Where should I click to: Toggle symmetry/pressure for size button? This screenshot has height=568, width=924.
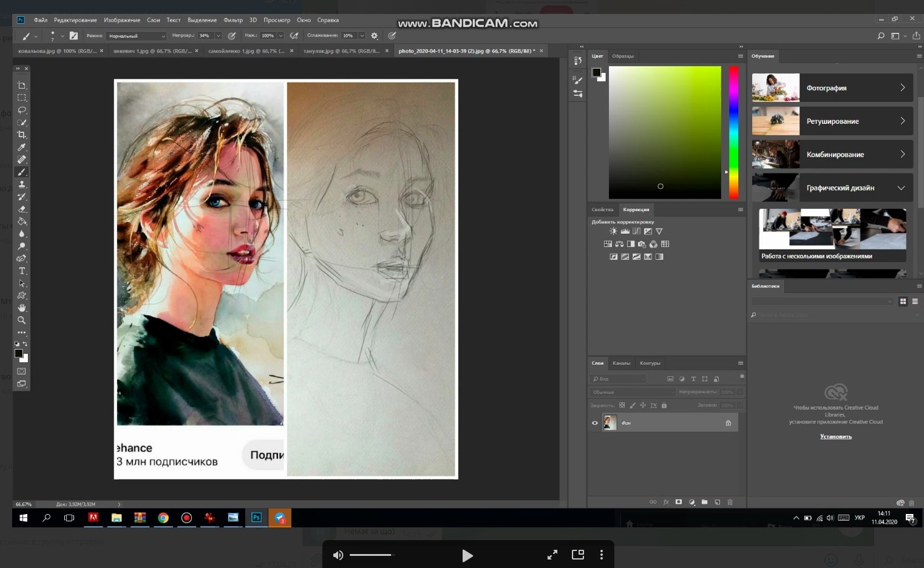pyautogui.click(x=392, y=36)
